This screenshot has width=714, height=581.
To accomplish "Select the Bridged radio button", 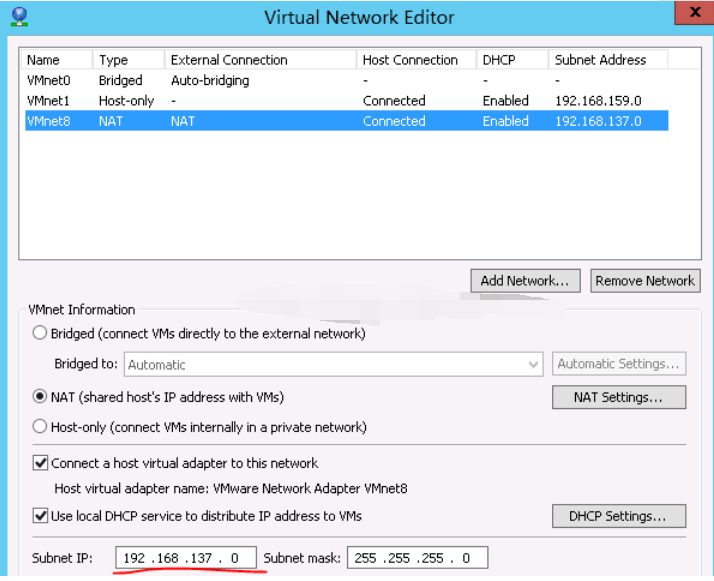I will (40, 333).
